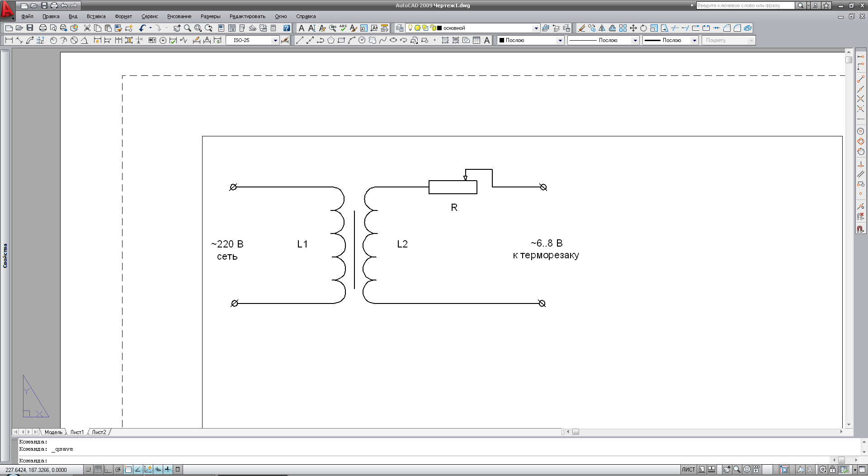Toggle Snap mode in status bar
The image size is (868, 476).
pyautogui.click(x=88, y=470)
